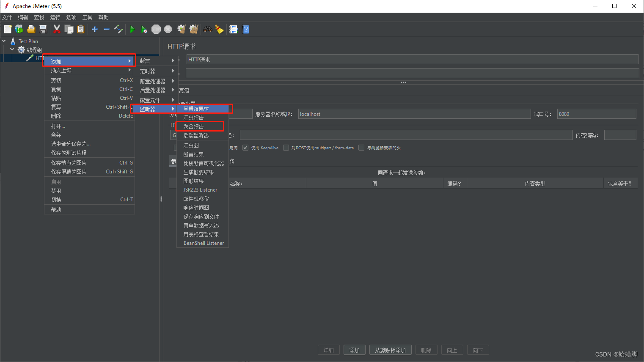The image size is (644, 362).
Task: Choose 断言结果 from listener menu
Action: [x=203, y=154]
